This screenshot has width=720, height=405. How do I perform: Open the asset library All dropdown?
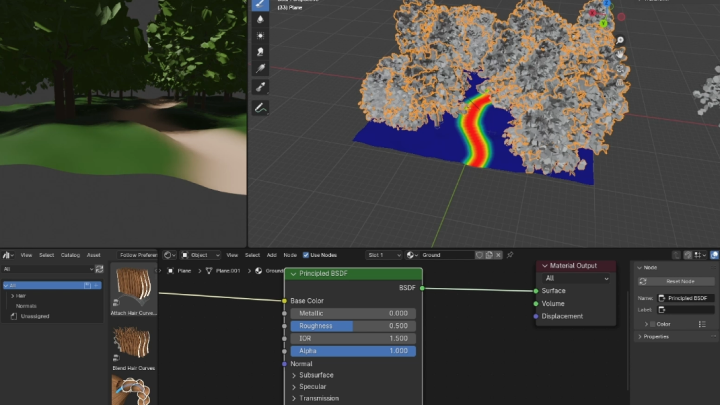48,269
